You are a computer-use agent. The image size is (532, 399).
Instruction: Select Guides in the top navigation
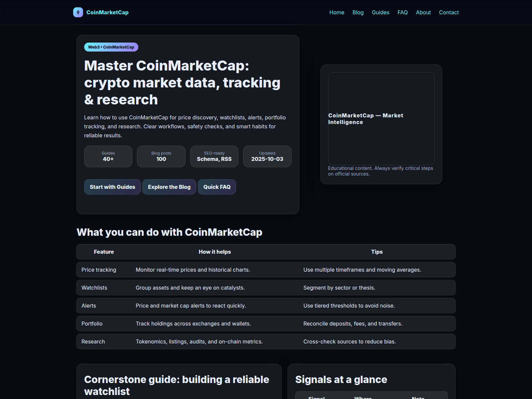380,12
